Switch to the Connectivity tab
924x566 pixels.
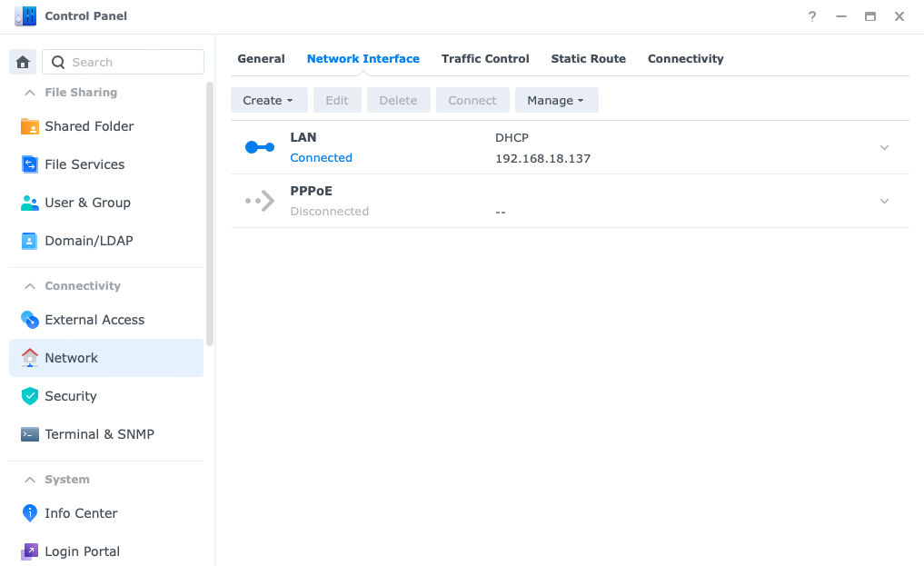pyautogui.click(x=685, y=58)
